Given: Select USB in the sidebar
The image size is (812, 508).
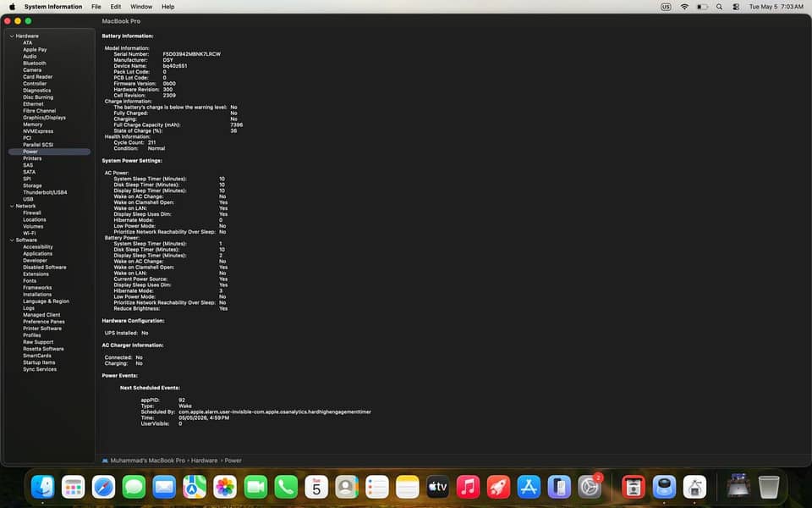Looking at the screenshot, I should tap(28, 199).
